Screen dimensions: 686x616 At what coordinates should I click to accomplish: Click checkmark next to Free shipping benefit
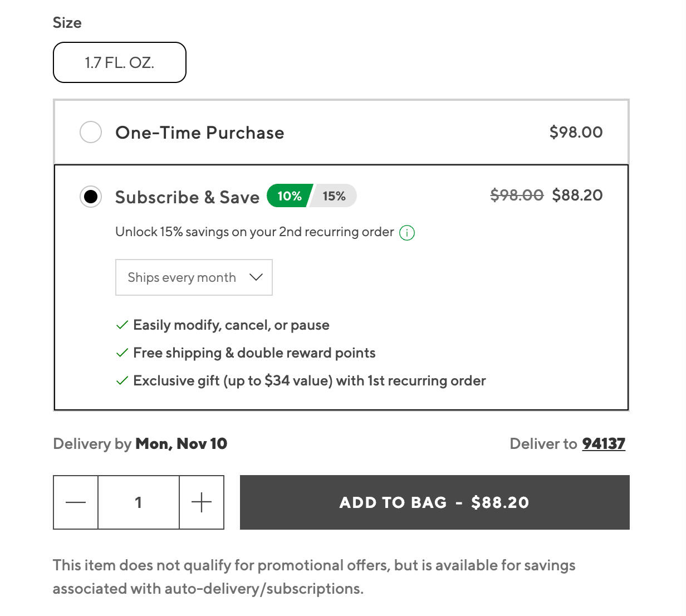[122, 353]
